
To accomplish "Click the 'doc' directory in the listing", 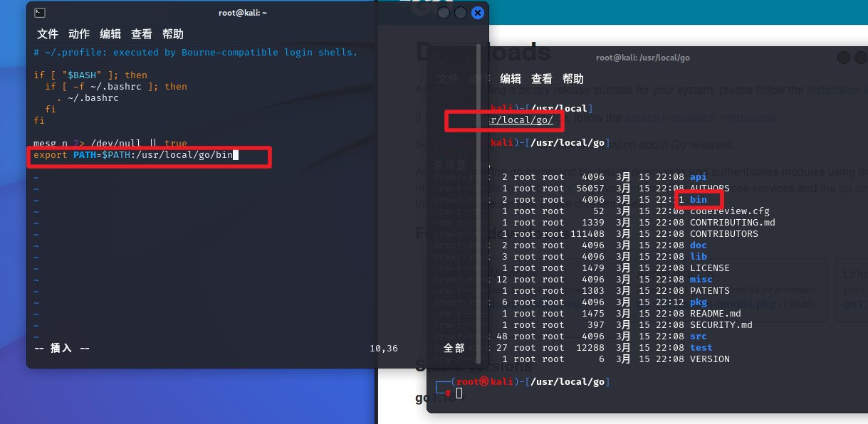I will pyautogui.click(x=699, y=245).
